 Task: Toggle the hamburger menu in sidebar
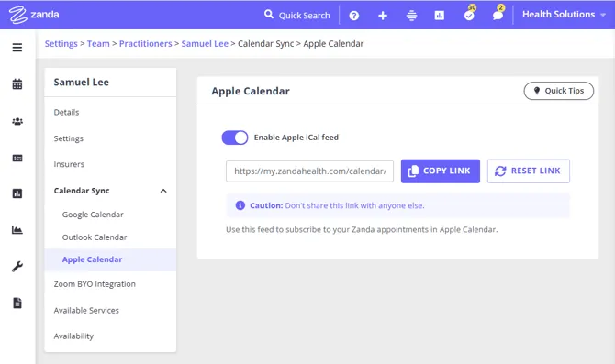point(17,48)
